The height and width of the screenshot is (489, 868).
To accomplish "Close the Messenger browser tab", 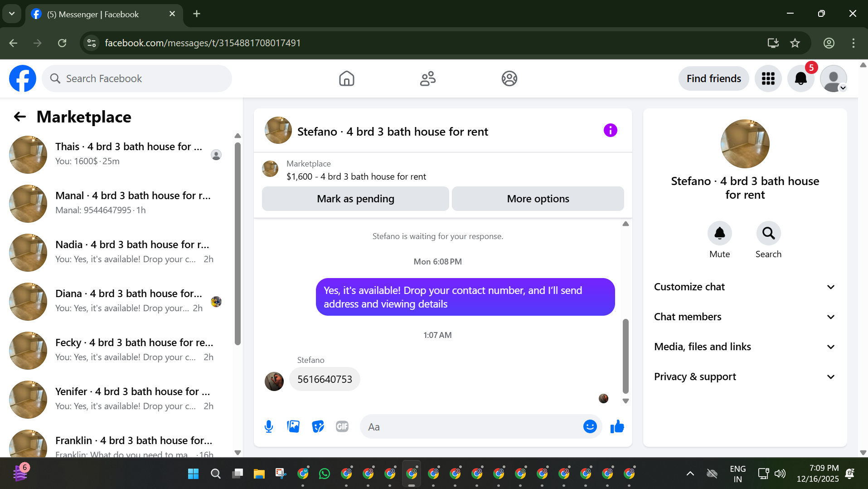I will pos(172,14).
